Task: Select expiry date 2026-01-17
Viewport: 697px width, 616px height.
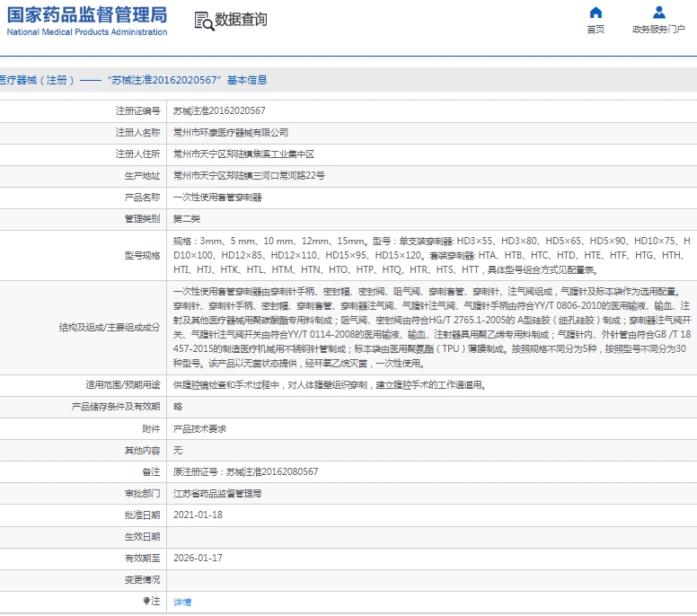Action: (x=198, y=558)
